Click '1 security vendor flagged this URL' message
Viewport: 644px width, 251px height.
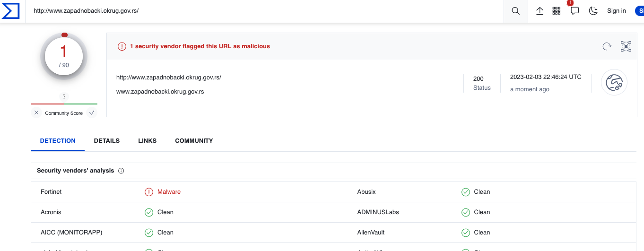click(x=200, y=46)
